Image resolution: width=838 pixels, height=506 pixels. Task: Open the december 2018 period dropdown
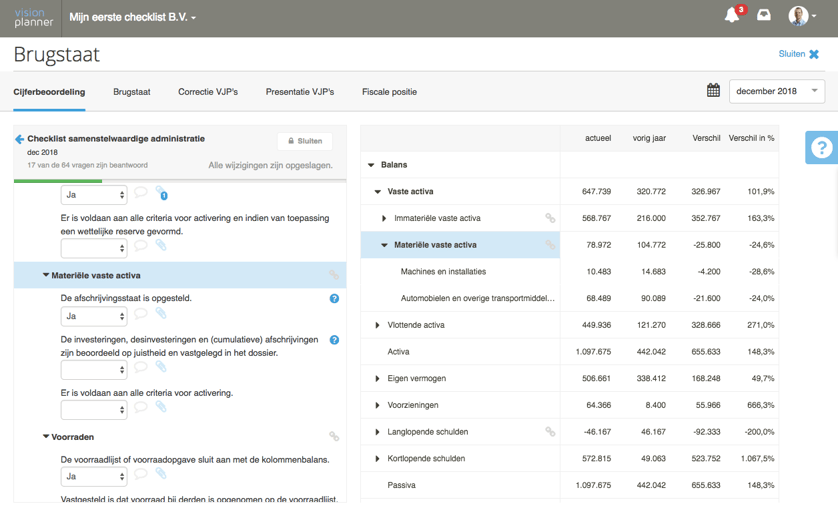[776, 91]
